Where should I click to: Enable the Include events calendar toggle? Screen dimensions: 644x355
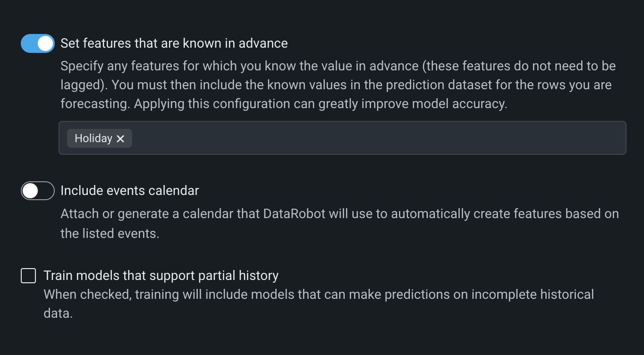click(x=38, y=191)
